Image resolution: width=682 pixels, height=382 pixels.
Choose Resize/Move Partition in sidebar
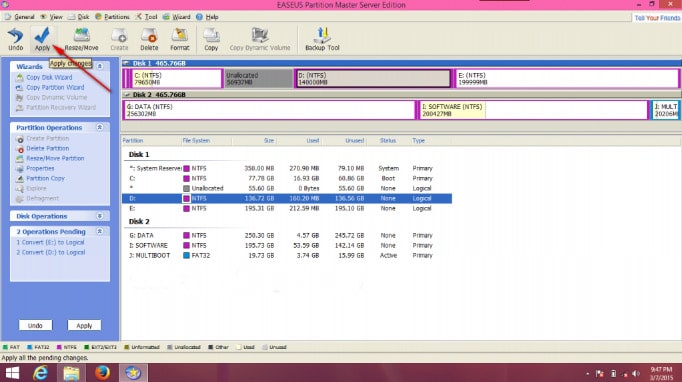pyautogui.click(x=55, y=158)
